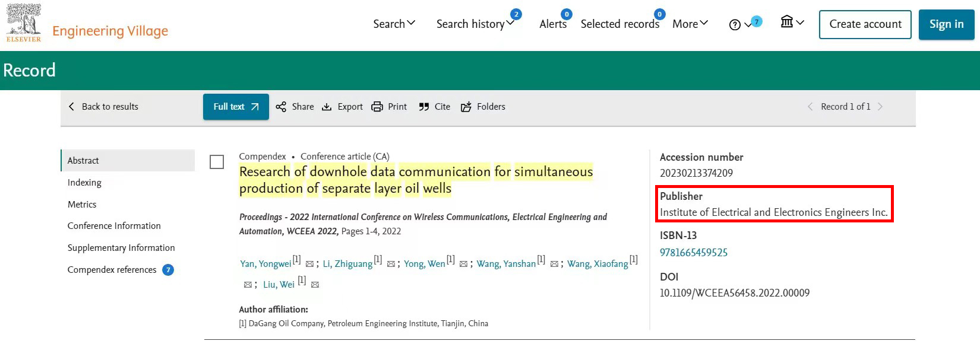The height and width of the screenshot is (344, 980).
Task: Go to previous record arrow
Action: click(810, 107)
